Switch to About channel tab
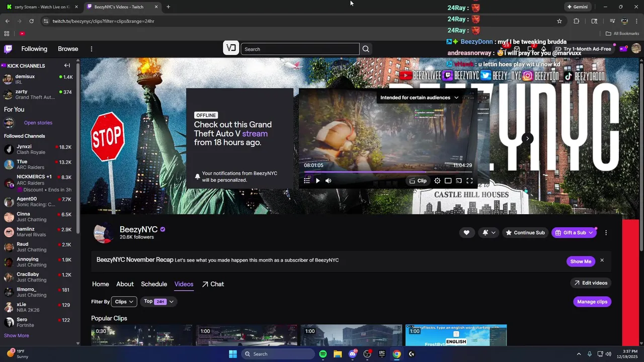 [125, 284]
